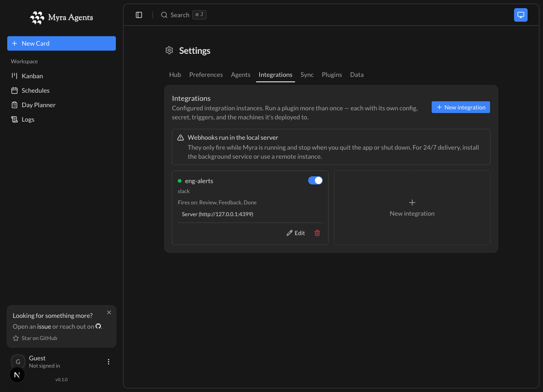Open the Logs page
The image size is (543, 392).
point(62,119)
